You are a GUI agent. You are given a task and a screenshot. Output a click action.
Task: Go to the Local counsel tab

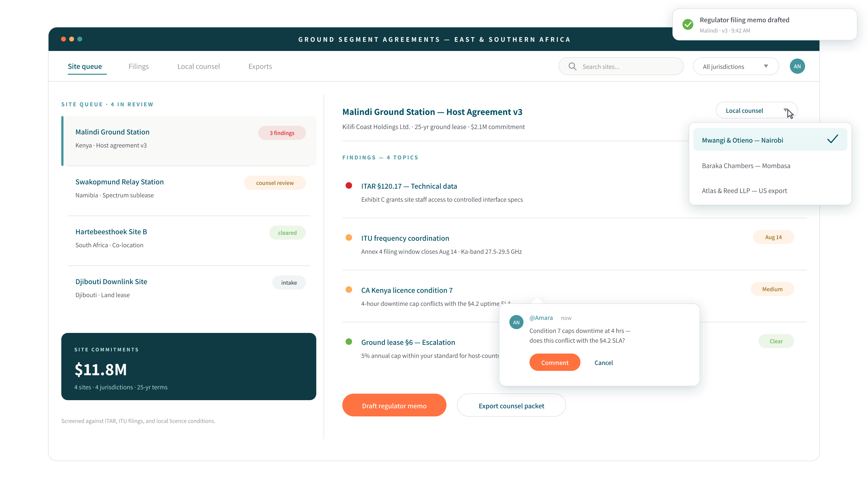tap(199, 66)
